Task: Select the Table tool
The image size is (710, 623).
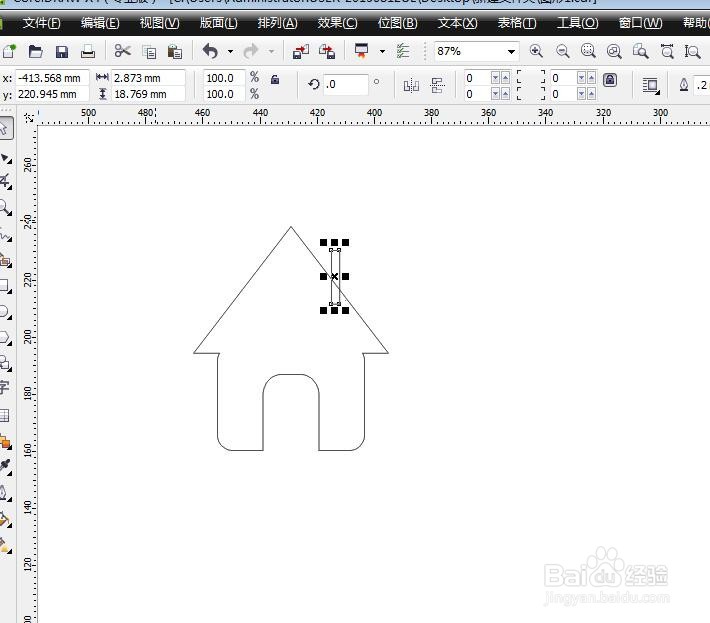Action: pyautogui.click(x=5, y=415)
